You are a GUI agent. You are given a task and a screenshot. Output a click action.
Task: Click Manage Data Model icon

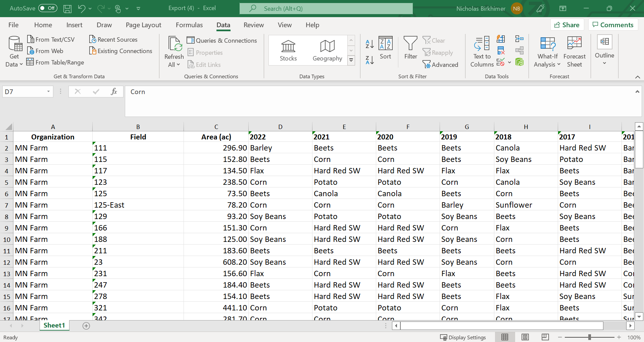click(519, 62)
